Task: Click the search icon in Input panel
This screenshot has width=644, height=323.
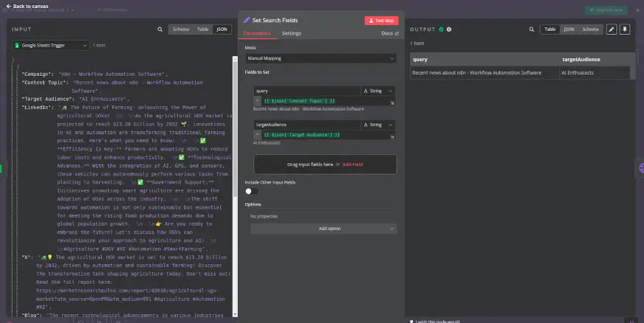Action: coord(160,29)
